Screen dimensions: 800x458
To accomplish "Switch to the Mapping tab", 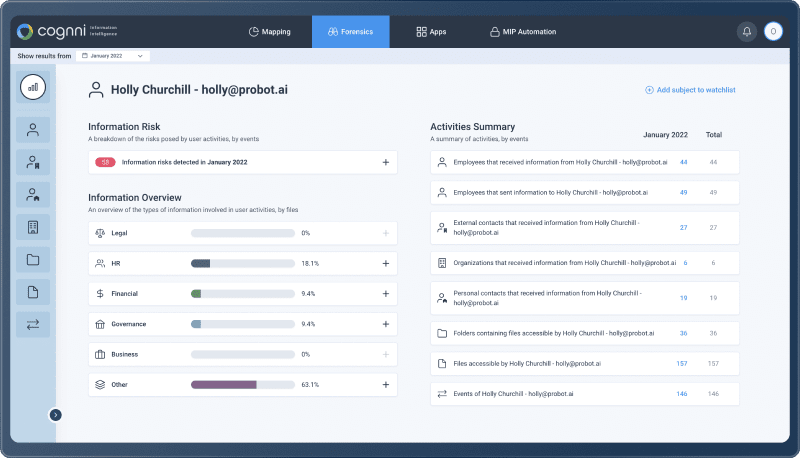I will point(269,32).
